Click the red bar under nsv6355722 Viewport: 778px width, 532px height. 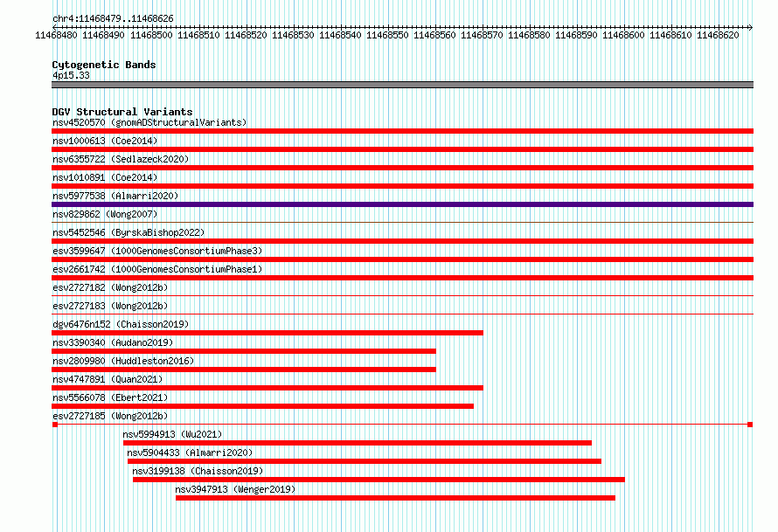[402, 168]
